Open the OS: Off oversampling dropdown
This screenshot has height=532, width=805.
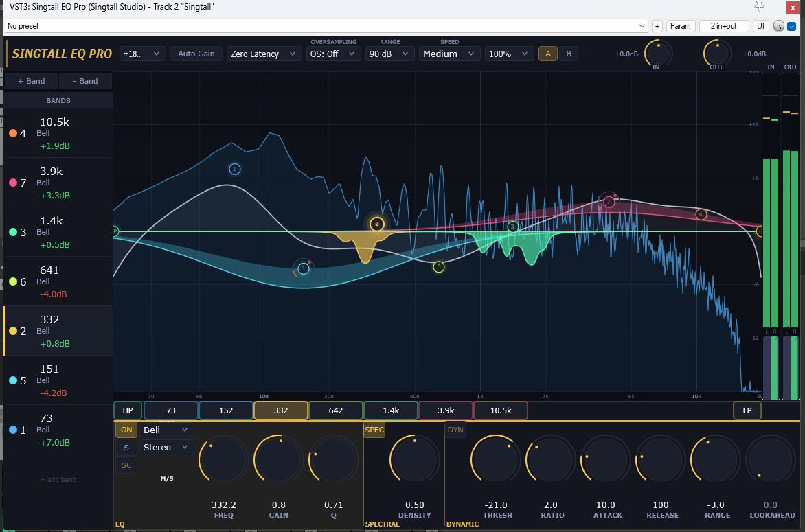point(332,54)
